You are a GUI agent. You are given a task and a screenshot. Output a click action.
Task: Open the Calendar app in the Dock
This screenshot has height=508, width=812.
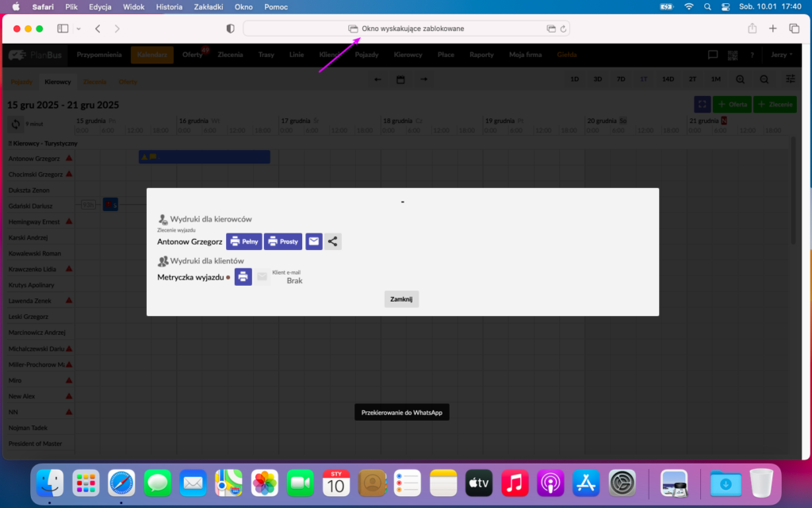pos(335,482)
